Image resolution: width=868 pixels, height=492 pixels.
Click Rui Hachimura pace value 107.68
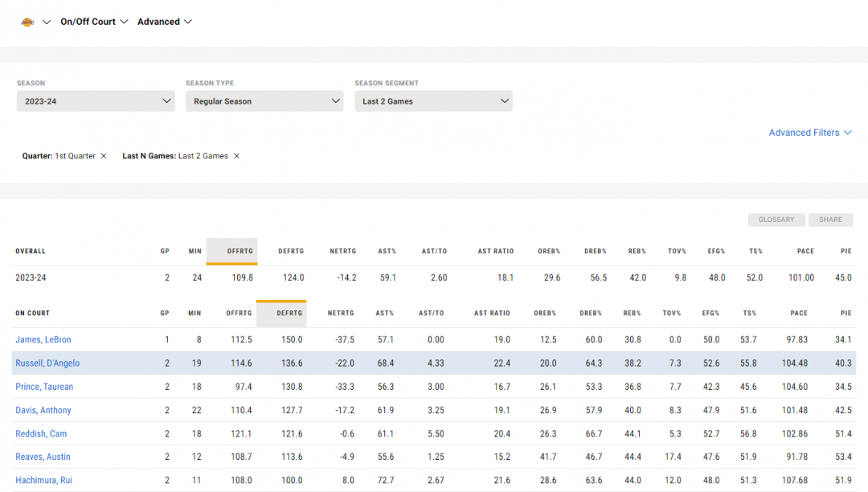pos(795,481)
